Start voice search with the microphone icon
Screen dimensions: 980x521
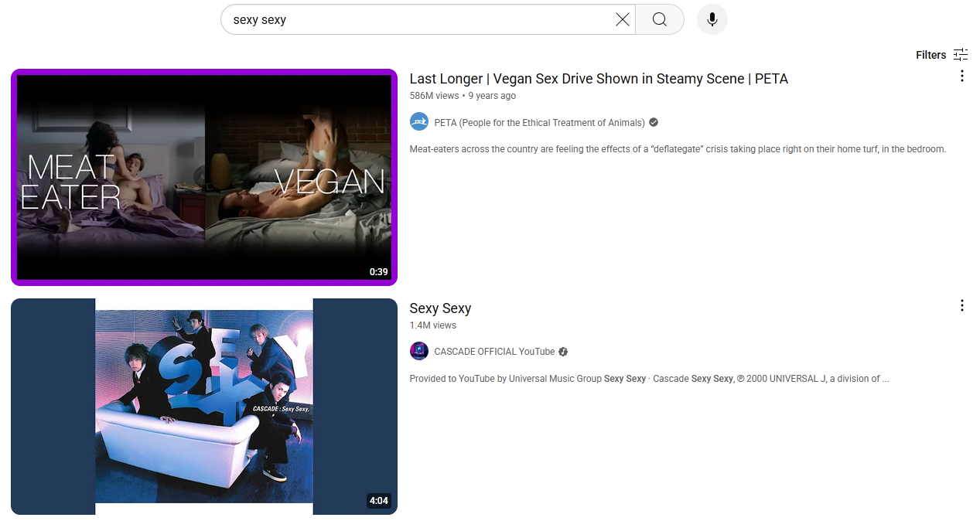point(712,20)
